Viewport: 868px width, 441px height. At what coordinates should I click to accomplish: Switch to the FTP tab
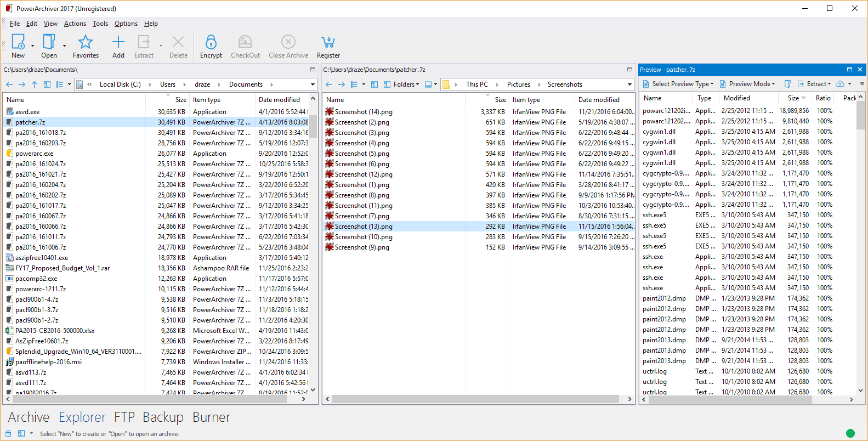coord(124,417)
